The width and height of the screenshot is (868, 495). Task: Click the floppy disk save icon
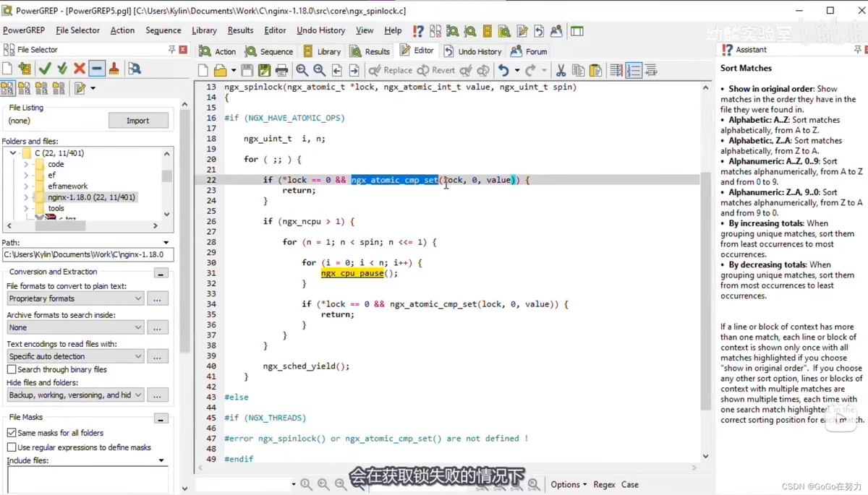pyautogui.click(x=247, y=70)
